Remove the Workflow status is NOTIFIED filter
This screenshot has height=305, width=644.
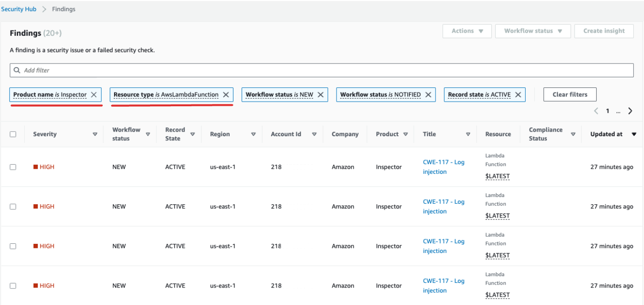(x=428, y=94)
